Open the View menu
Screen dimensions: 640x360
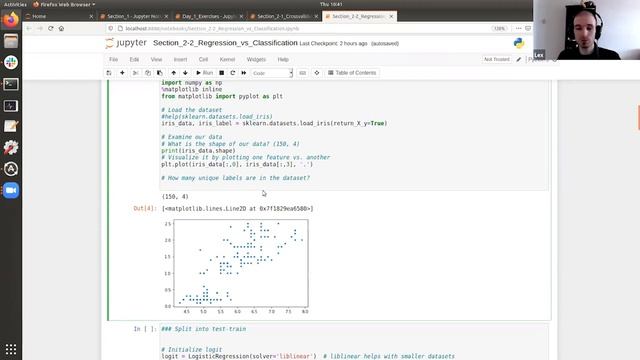pos(156,60)
